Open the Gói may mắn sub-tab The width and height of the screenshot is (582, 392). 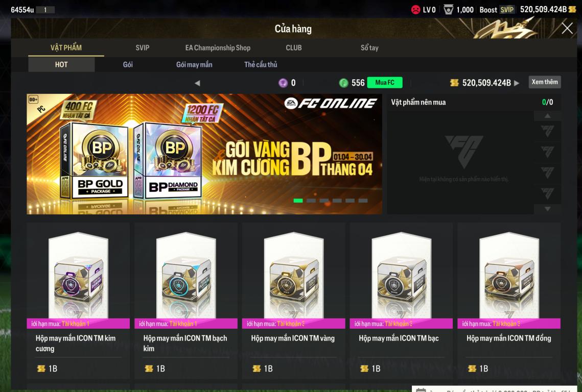[194, 64]
